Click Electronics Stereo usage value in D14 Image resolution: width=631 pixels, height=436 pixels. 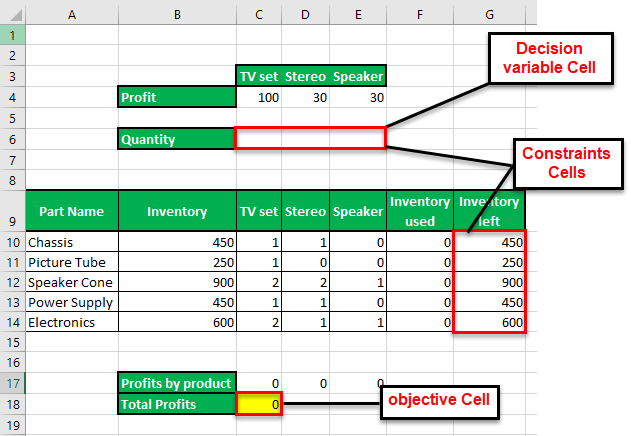tap(305, 322)
